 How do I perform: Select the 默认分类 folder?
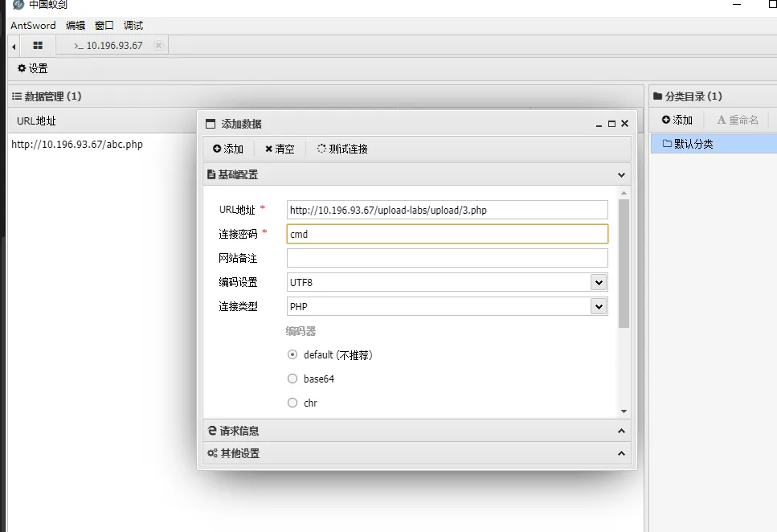[x=714, y=144]
